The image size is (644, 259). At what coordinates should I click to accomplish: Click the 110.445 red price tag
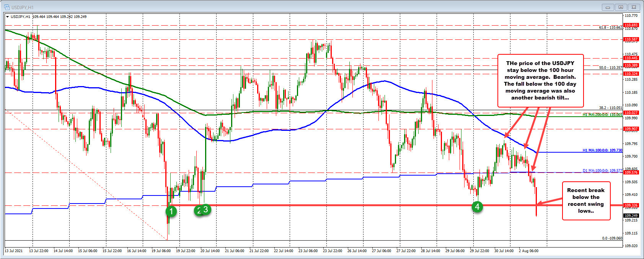pyautogui.click(x=631, y=58)
